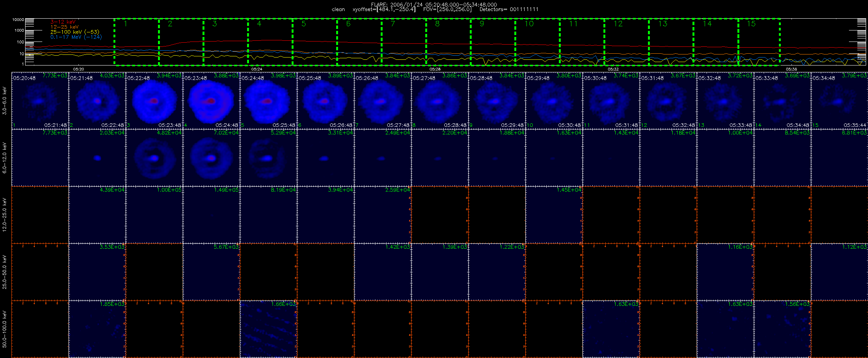Image resolution: width=868 pixels, height=358 pixels.
Task: Open the 25-50 keV image labeled 3.53E+03
Action: (97, 272)
